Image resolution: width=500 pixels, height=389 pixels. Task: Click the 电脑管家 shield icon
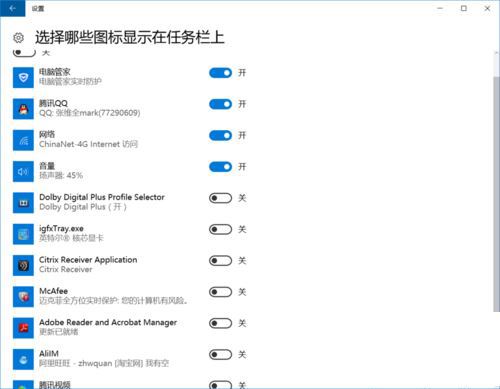[x=23, y=78]
